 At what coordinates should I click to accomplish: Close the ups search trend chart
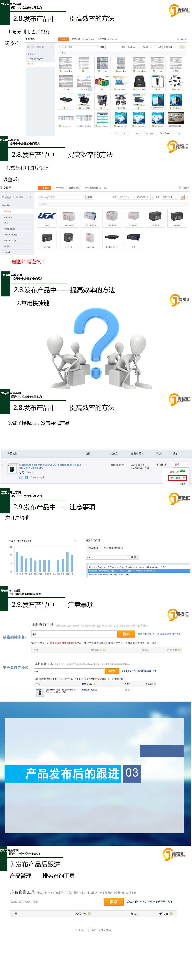coord(75,540)
